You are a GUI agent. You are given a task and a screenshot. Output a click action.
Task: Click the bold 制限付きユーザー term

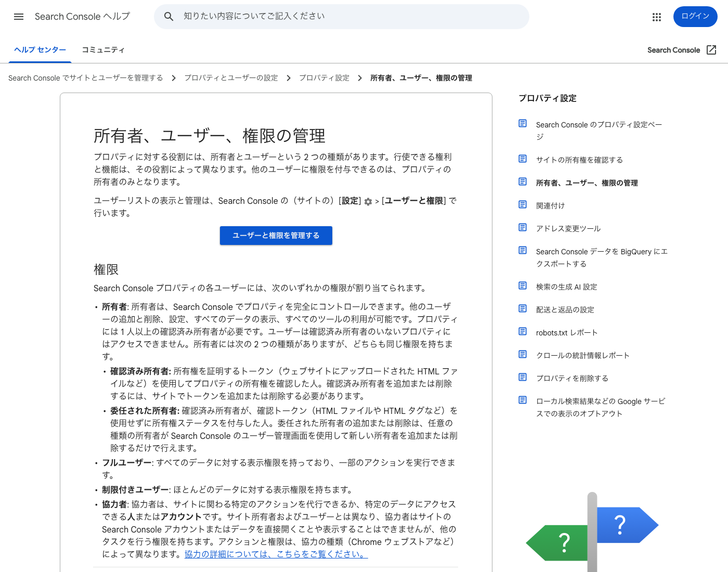coord(135,490)
